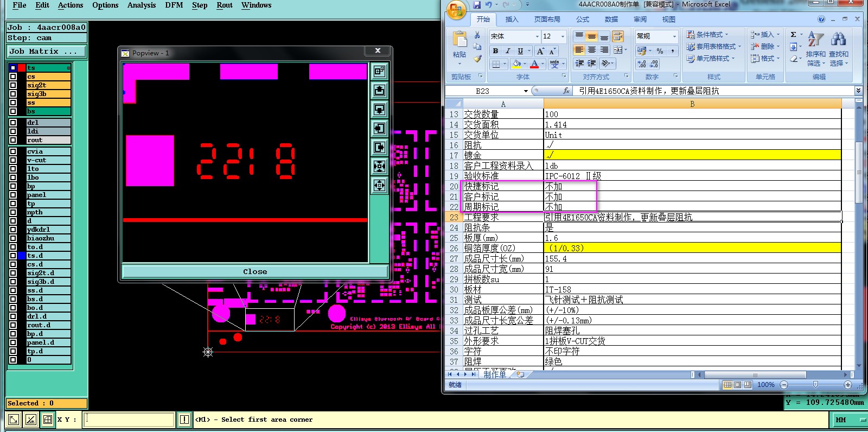Expand the number format dropdown
This screenshot has width=868, height=432.
(674, 36)
